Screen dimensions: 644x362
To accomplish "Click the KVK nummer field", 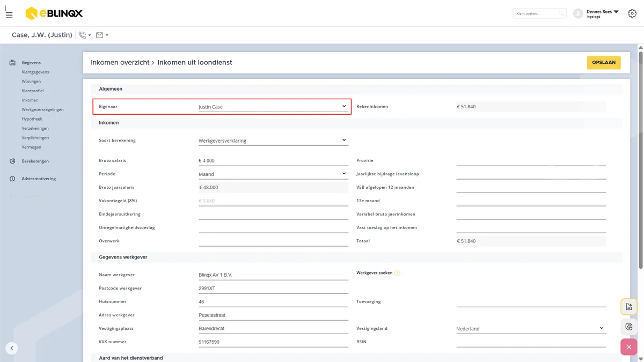I will (x=273, y=342).
